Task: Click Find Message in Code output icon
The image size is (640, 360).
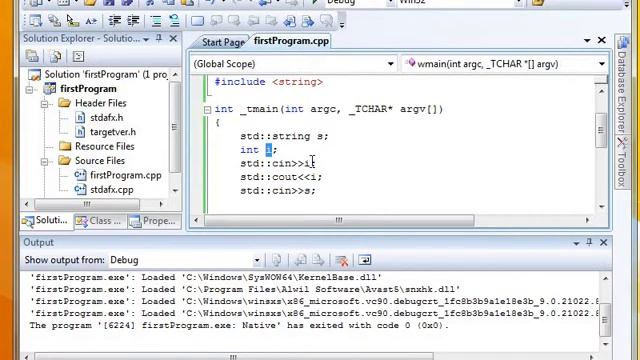Action: coord(276,260)
